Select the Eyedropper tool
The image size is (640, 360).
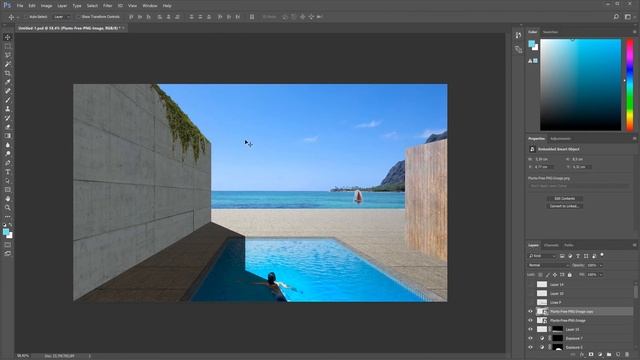click(8, 82)
